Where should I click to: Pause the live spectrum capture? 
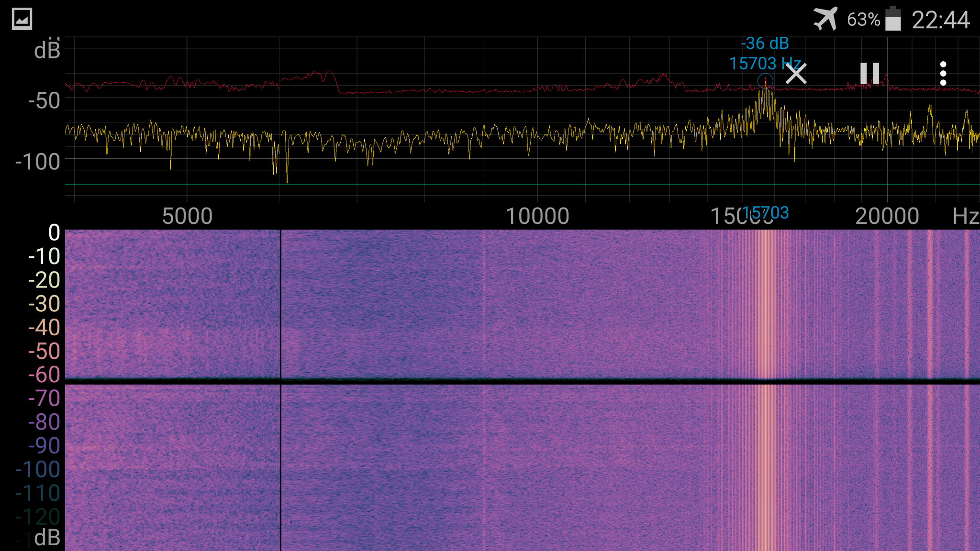pyautogui.click(x=869, y=74)
